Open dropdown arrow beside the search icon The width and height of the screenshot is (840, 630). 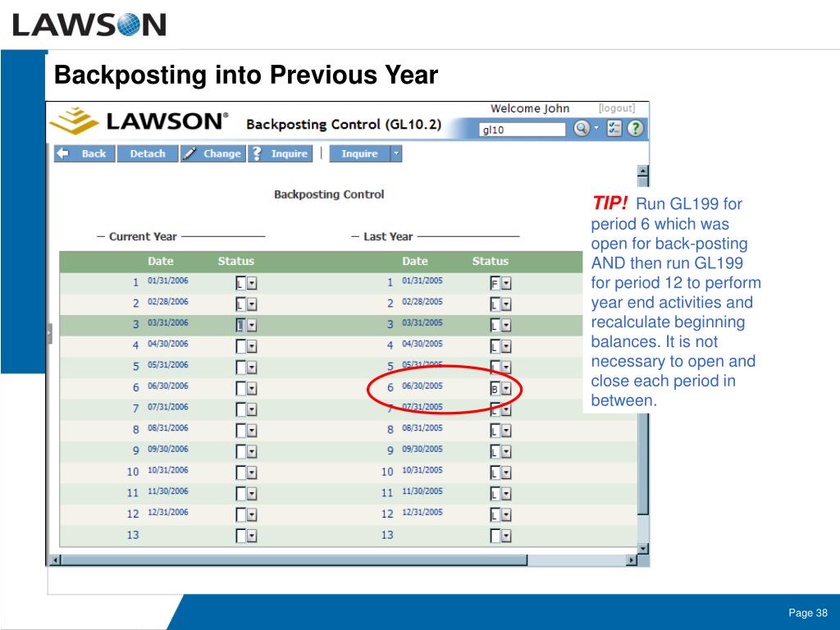(596, 128)
